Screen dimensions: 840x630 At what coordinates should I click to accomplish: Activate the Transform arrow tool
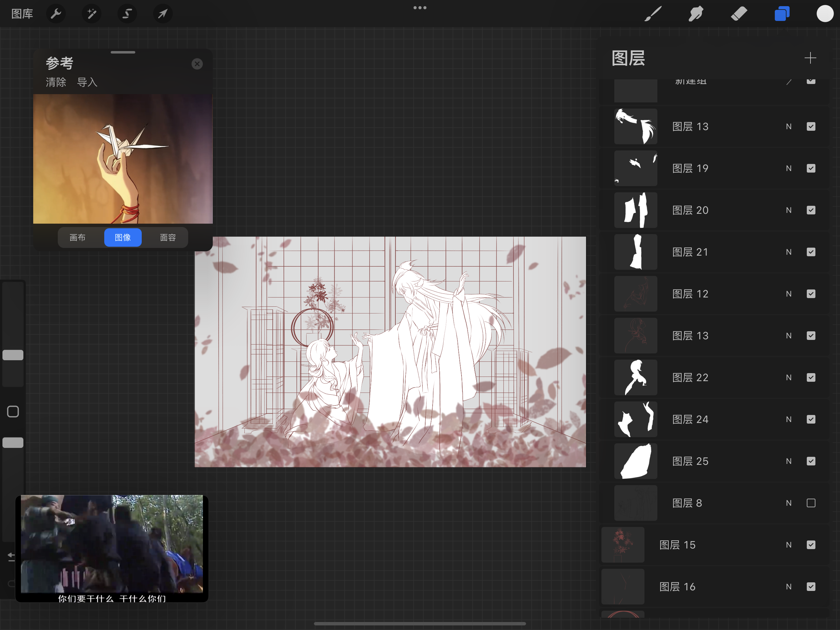click(163, 14)
